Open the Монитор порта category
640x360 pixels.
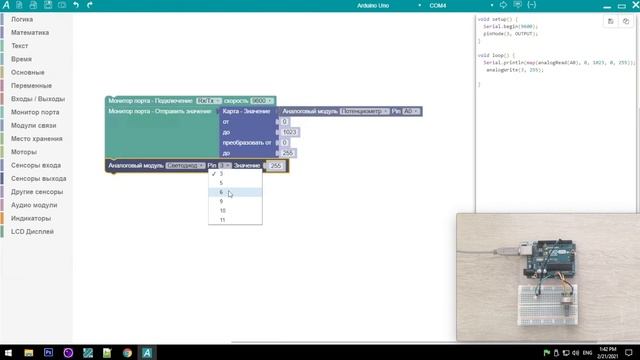[35, 112]
